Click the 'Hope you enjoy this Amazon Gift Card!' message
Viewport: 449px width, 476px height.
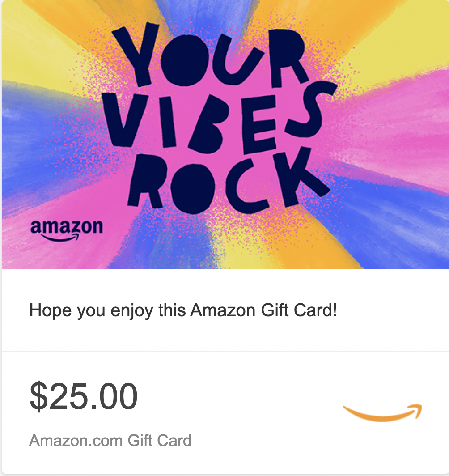183,310
